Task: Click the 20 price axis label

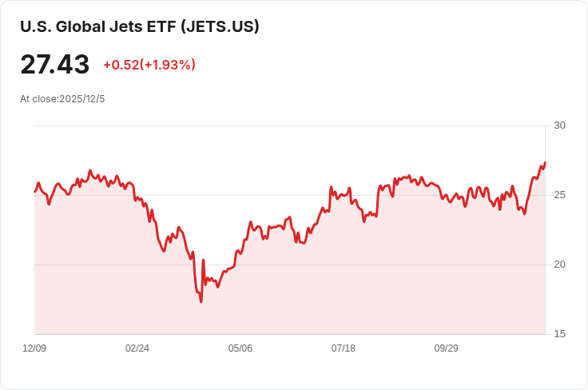Action: [559, 265]
